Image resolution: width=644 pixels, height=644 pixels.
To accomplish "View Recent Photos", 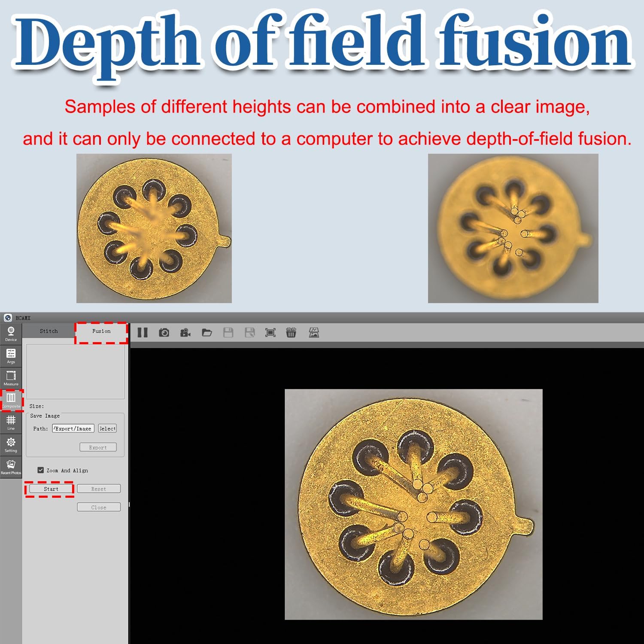I will pyautogui.click(x=11, y=467).
